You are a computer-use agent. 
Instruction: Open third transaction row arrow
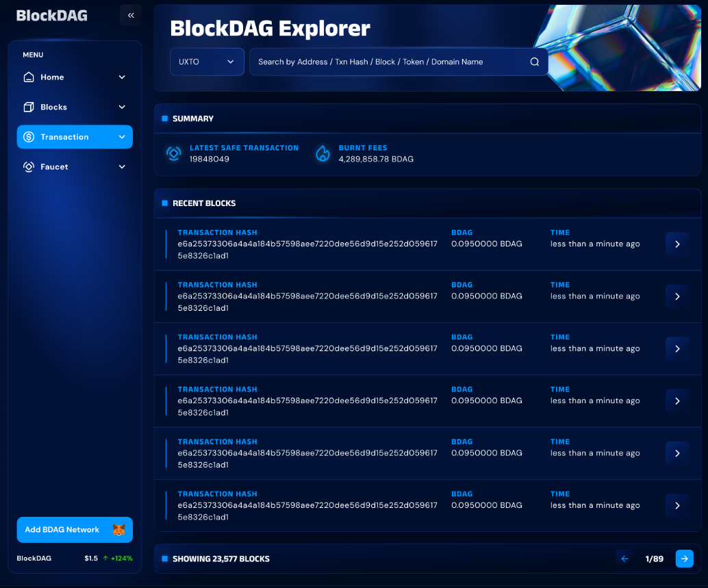click(677, 349)
